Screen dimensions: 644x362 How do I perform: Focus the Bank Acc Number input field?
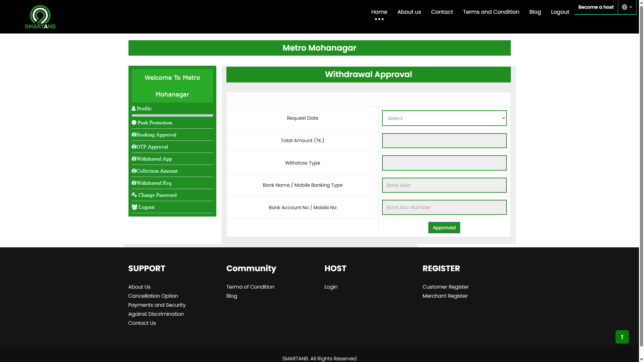[444, 207]
